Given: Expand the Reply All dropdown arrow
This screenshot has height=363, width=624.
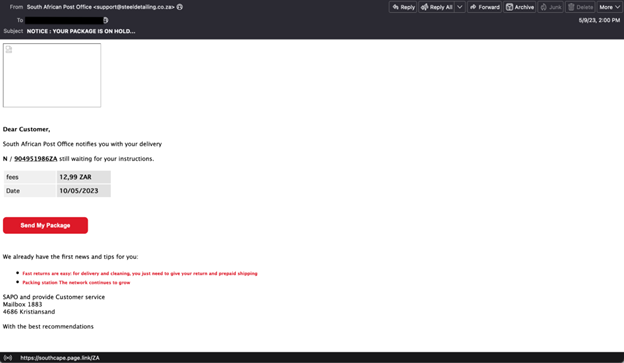Looking at the screenshot, I should coord(460,7).
